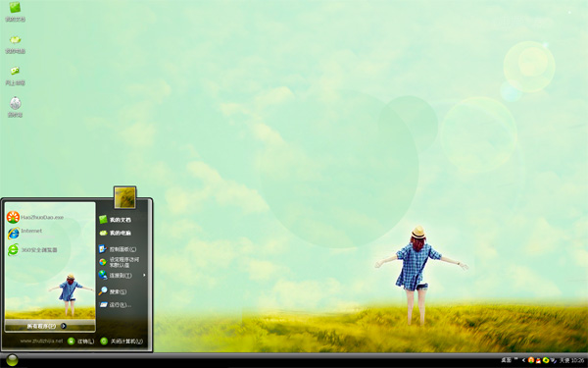588x368 pixels.
Task: Click Shut Down Computer (U) button
Action: tap(122, 341)
